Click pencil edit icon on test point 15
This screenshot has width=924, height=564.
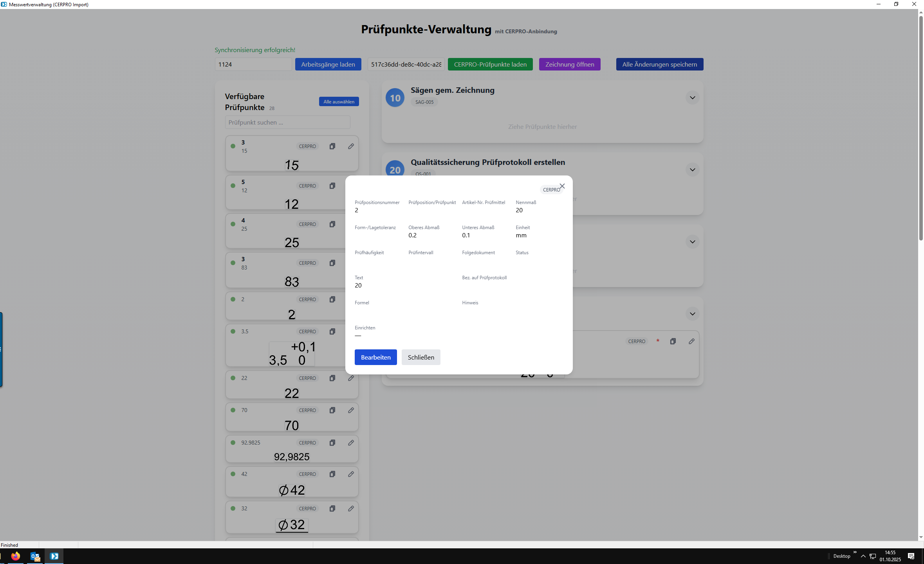(x=351, y=146)
